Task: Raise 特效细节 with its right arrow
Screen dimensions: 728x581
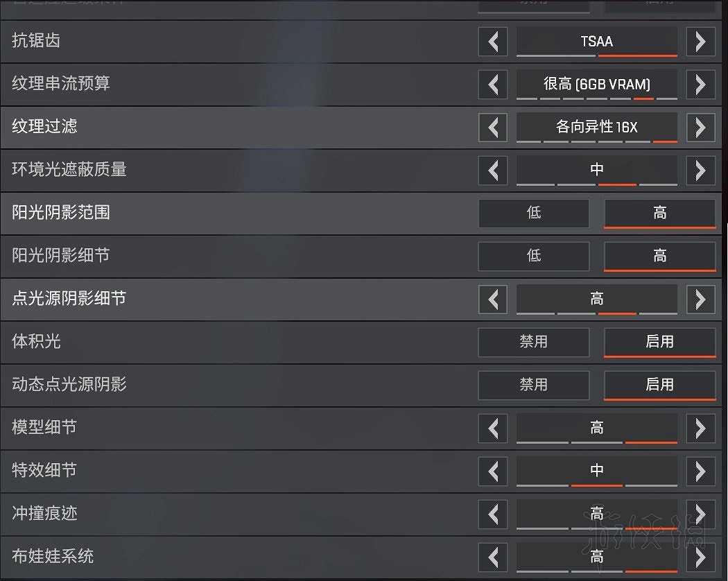Action: click(701, 471)
